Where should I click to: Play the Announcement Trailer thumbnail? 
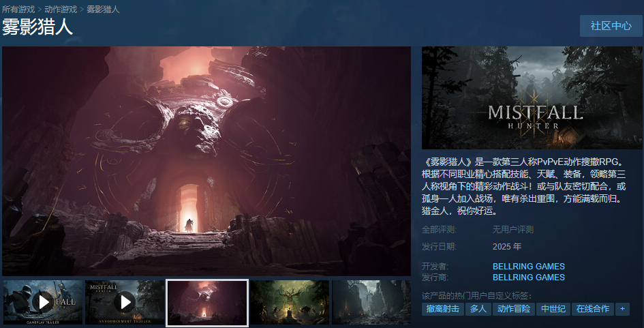125,303
